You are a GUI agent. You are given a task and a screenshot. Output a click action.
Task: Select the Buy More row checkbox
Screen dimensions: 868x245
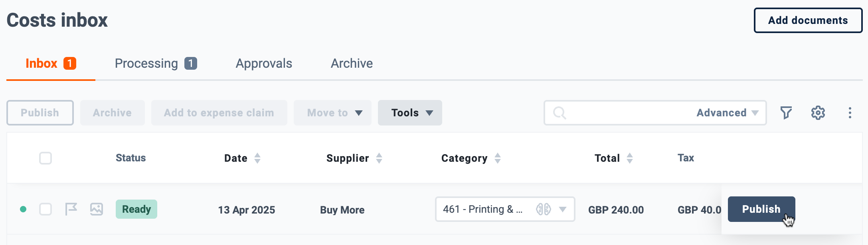click(45, 209)
